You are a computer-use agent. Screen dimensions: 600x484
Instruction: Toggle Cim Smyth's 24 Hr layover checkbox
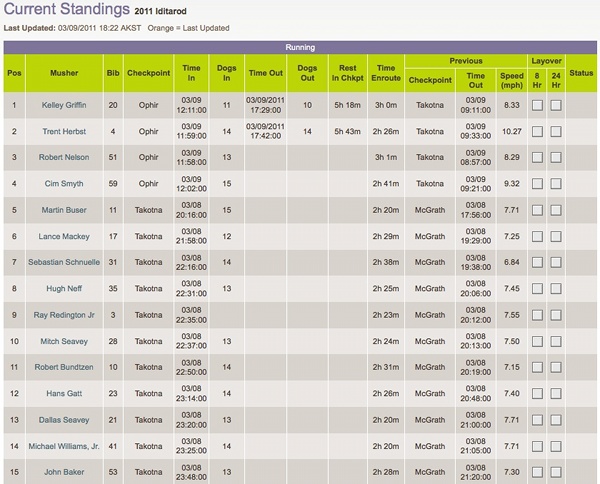556,184
